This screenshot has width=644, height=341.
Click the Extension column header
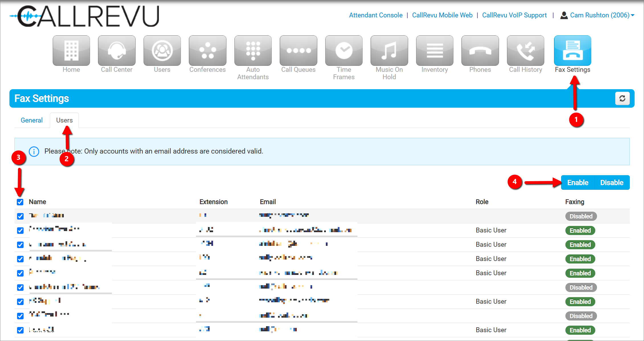213,202
